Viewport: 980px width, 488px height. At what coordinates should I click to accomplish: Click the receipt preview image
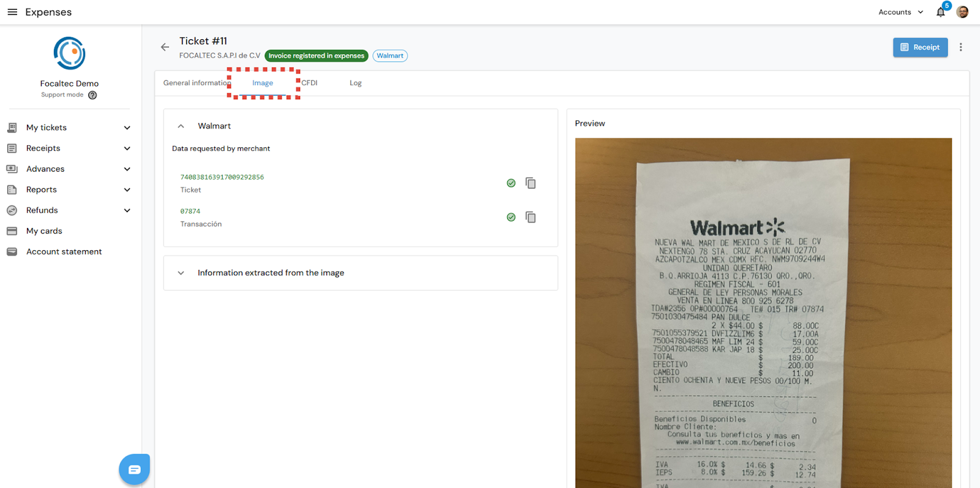pyautogui.click(x=763, y=313)
